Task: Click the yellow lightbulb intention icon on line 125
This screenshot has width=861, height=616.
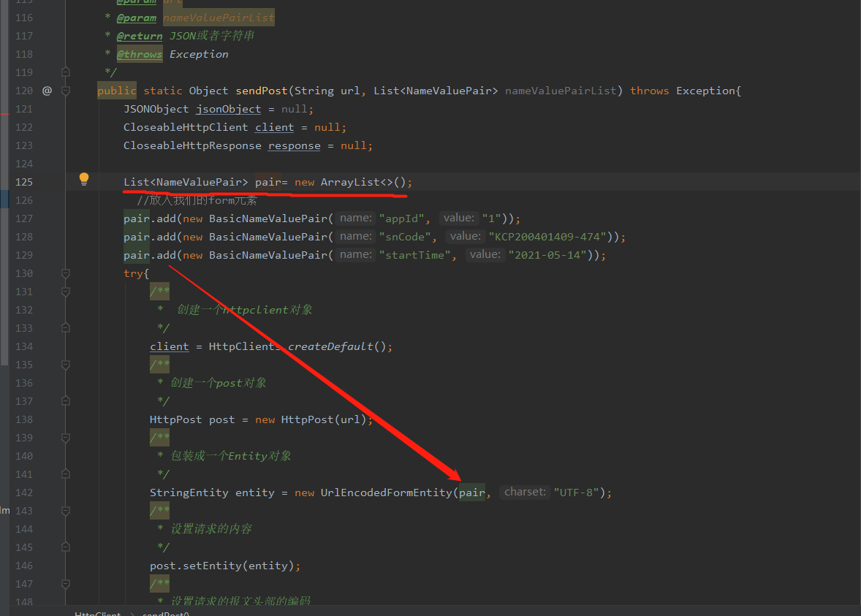Action: [83, 179]
